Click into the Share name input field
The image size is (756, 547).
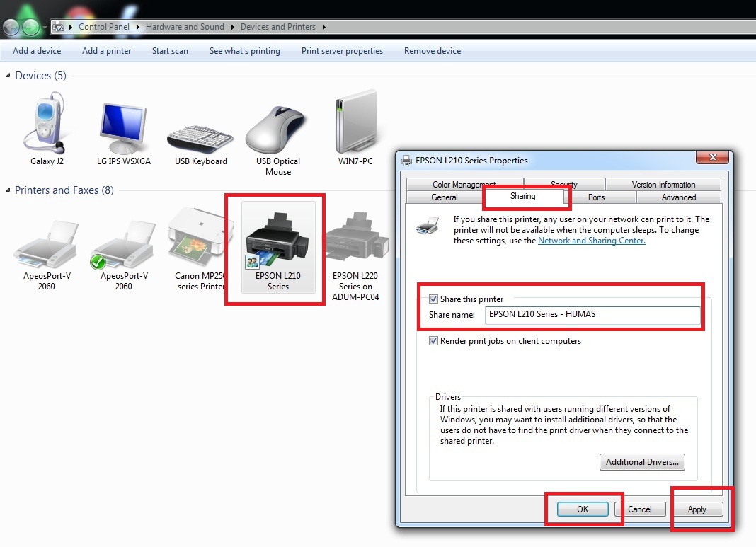pyautogui.click(x=592, y=315)
